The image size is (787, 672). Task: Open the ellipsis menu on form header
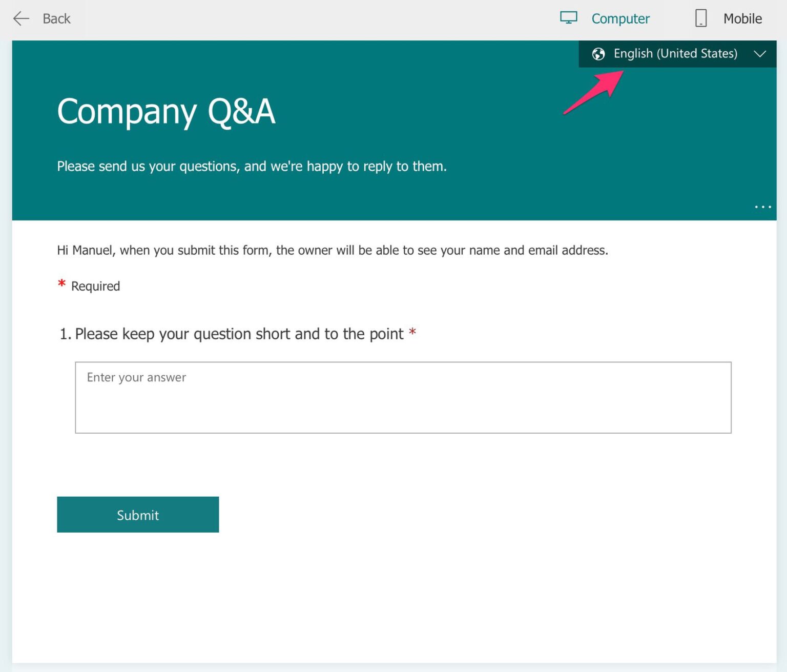point(762,207)
